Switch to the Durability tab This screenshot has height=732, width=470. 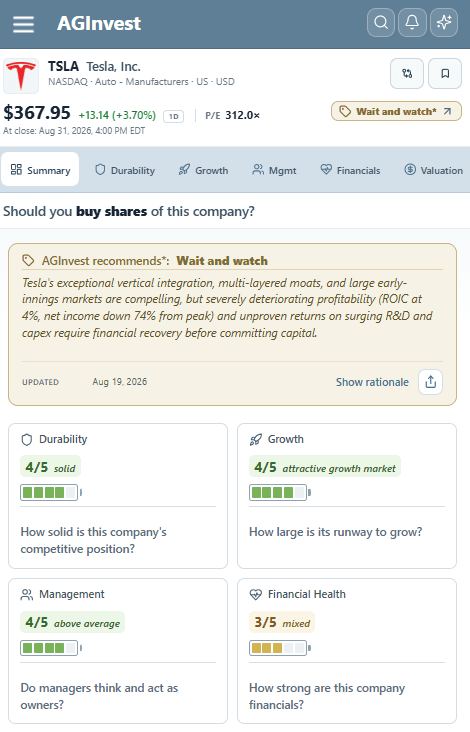pos(125,170)
